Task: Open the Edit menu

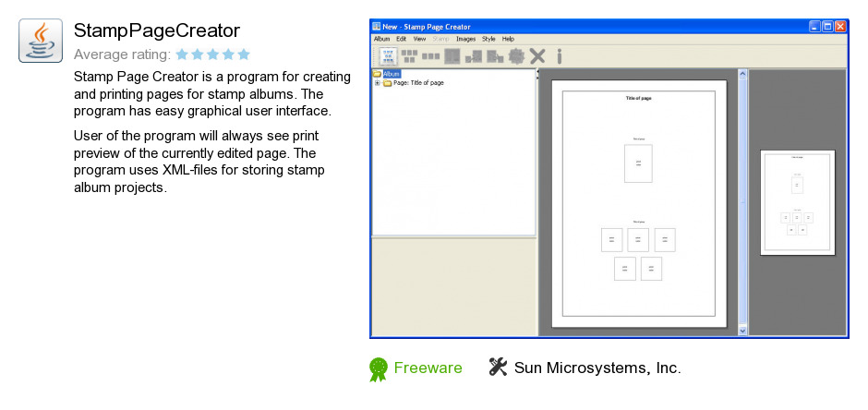Action: click(x=402, y=40)
